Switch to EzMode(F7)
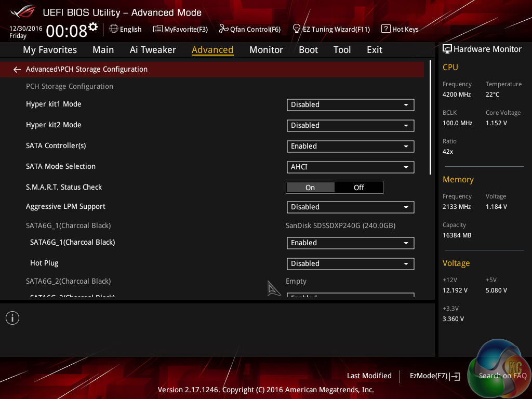The image size is (532, 399). [434, 376]
